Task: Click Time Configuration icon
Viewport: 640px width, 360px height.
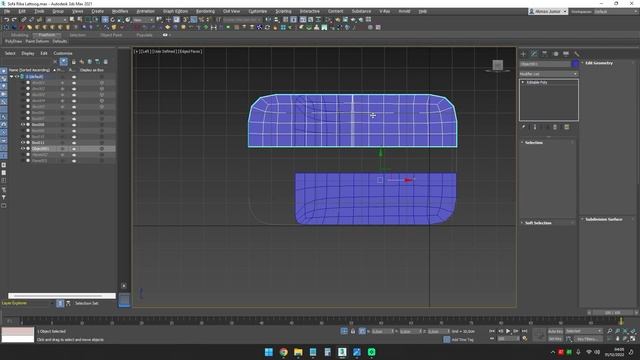Action: 524,338
